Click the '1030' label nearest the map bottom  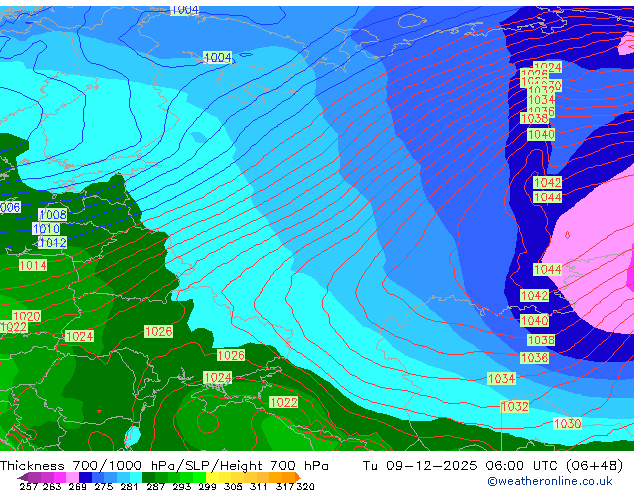pos(568,424)
